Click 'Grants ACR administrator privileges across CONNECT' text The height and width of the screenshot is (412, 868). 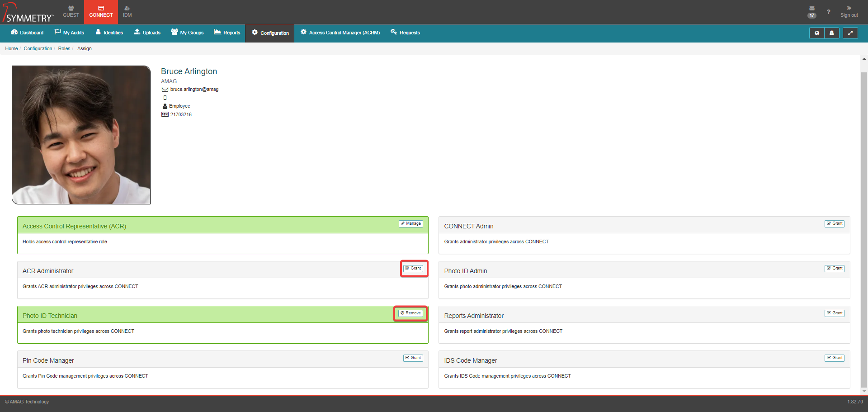click(80, 286)
